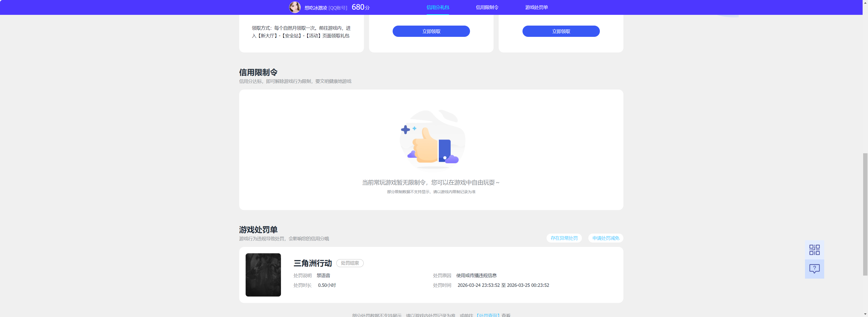Click the right card's 立即领取 button
This screenshot has width=868, height=317.
(x=561, y=31)
